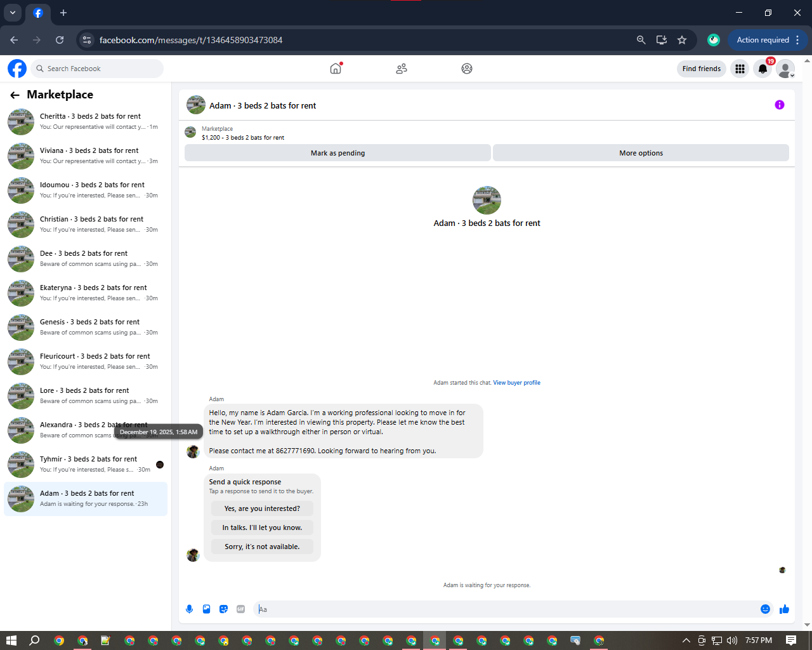The height and width of the screenshot is (650, 812).
Task: Click Adam's avatar beside his message
Action: (x=193, y=451)
